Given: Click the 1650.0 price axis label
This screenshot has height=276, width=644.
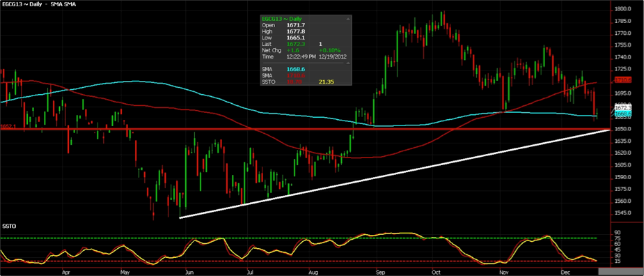Looking at the screenshot, I should pyautogui.click(x=623, y=129).
